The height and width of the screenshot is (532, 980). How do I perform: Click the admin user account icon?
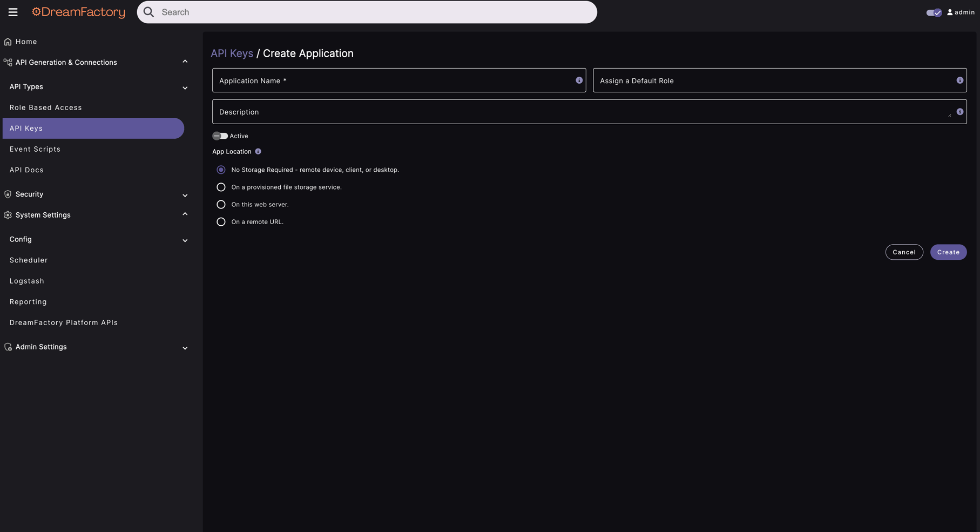950,11
